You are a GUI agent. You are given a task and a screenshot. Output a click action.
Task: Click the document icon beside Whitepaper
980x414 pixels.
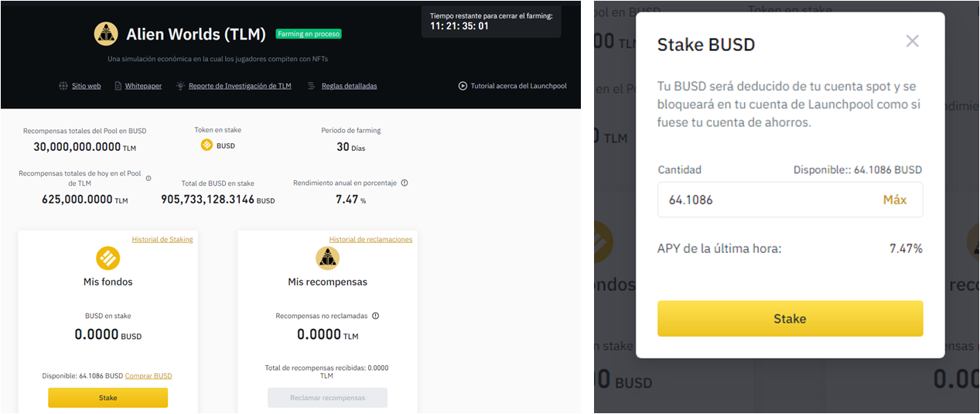point(118,86)
